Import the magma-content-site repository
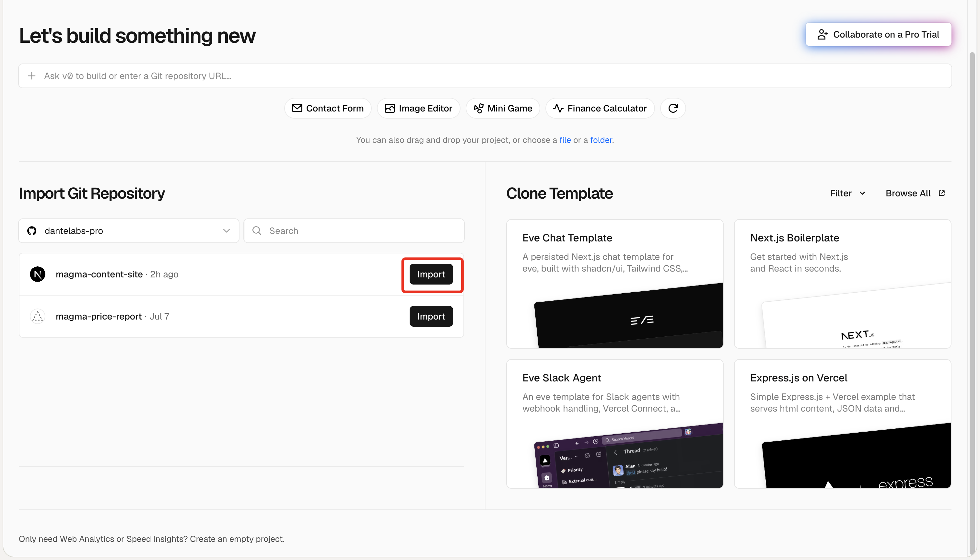 [x=431, y=274]
